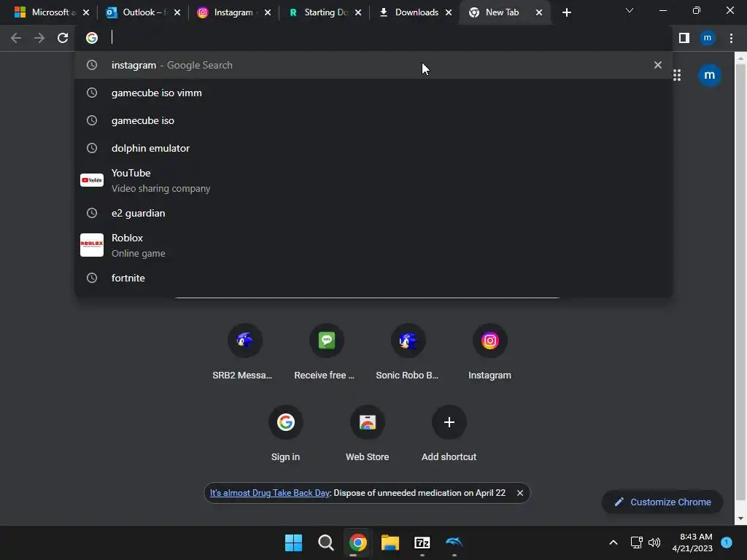Click the Google icon in the address bar
The width and height of the screenshot is (747, 560).
point(92,38)
